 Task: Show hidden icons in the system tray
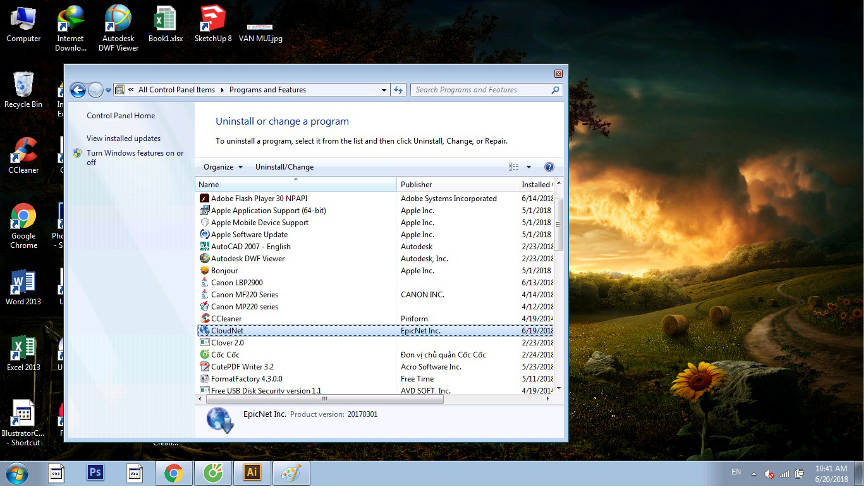coord(754,474)
